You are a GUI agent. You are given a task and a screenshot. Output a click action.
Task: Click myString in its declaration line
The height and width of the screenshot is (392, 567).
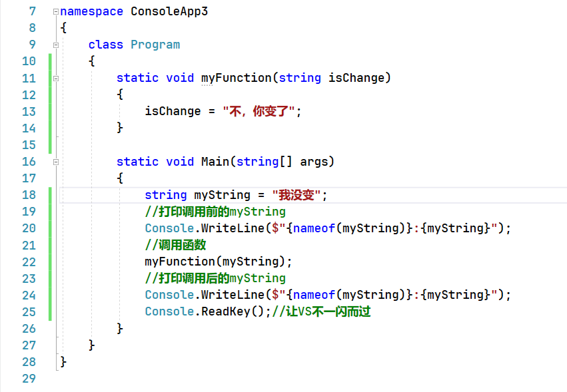point(222,195)
